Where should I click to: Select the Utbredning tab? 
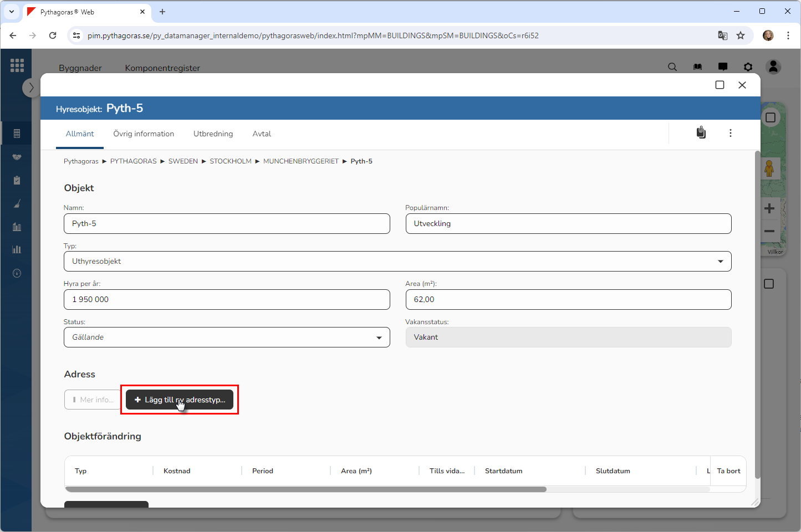[x=213, y=134]
